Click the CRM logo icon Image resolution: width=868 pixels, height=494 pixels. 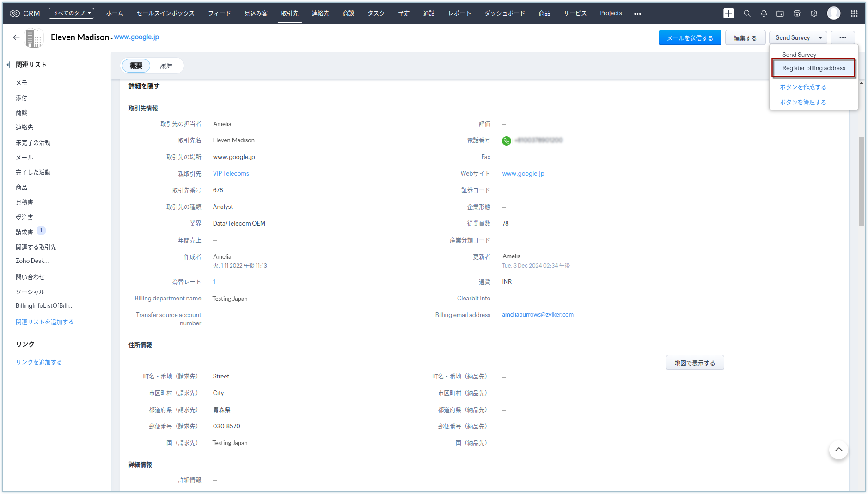15,13
